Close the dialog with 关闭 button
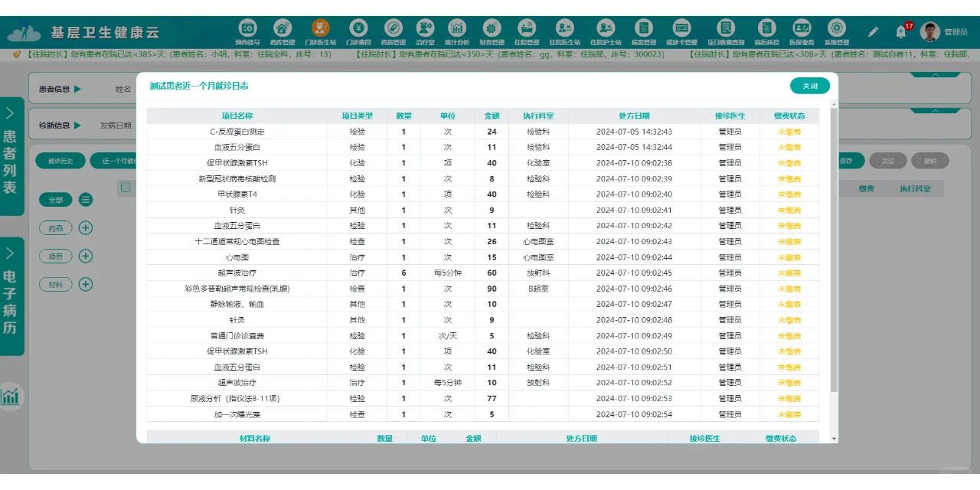 point(810,86)
